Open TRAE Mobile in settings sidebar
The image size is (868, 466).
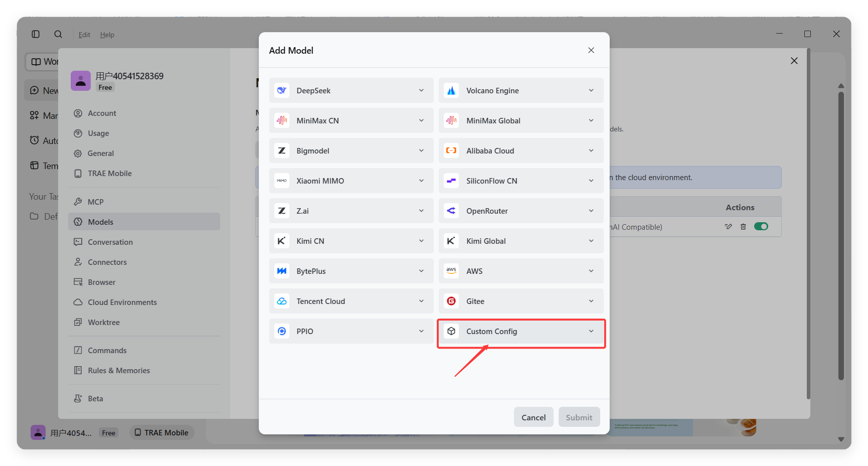tap(144, 174)
